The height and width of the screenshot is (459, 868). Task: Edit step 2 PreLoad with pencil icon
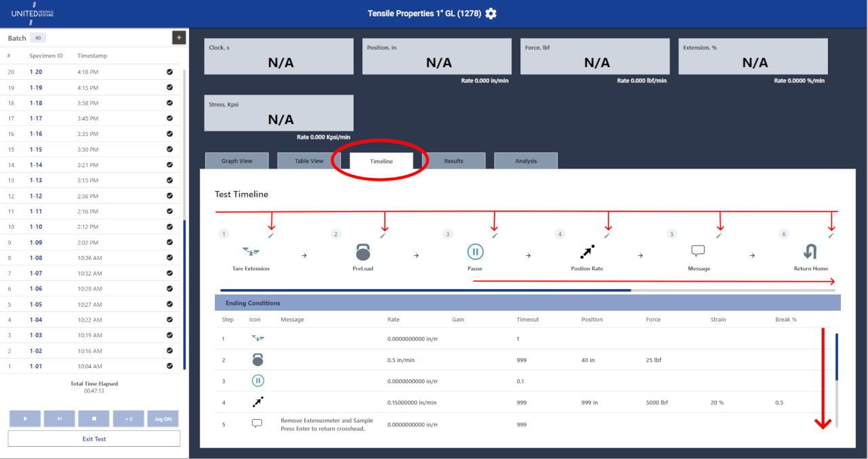click(383, 235)
